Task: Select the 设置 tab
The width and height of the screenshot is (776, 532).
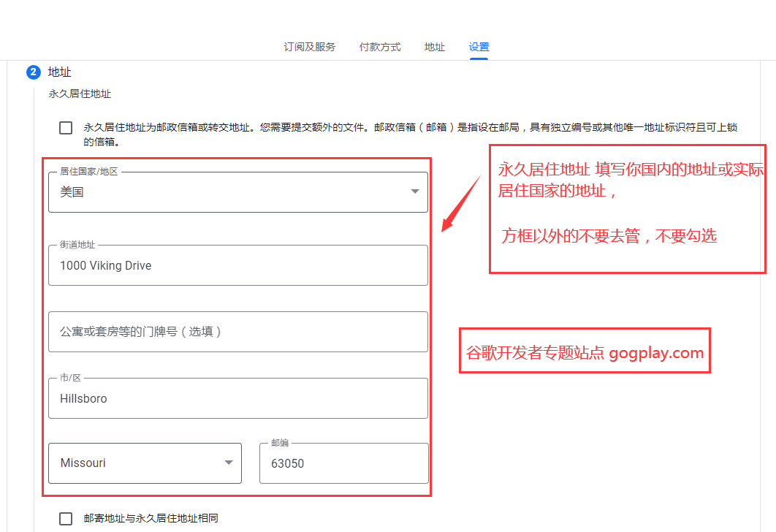Action: pyautogui.click(x=479, y=47)
